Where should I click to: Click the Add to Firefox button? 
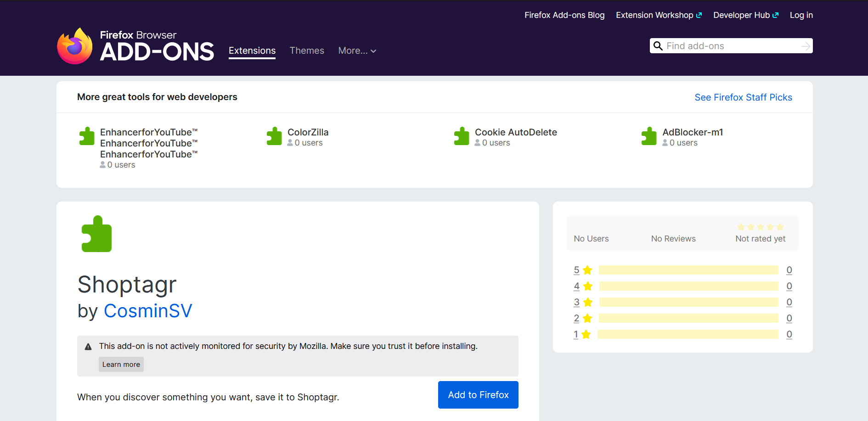[x=478, y=395]
